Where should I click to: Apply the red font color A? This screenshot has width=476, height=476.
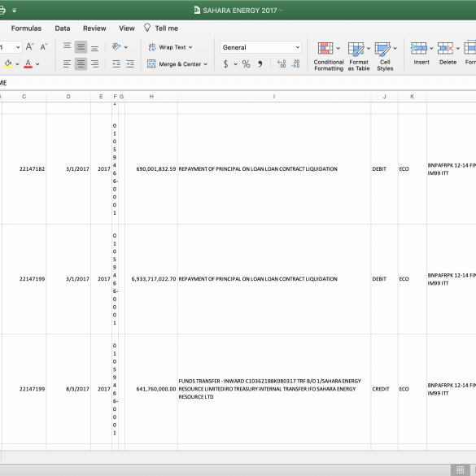pos(28,63)
